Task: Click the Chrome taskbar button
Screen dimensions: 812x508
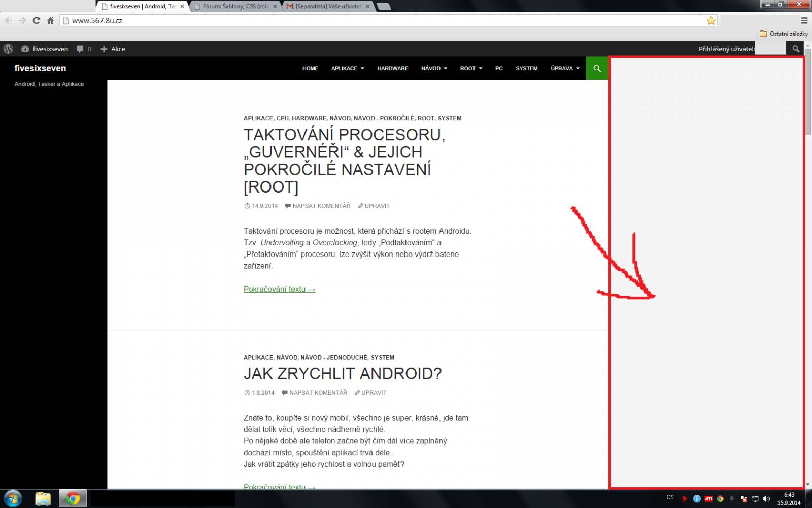Action: pyautogui.click(x=73, y=499)
